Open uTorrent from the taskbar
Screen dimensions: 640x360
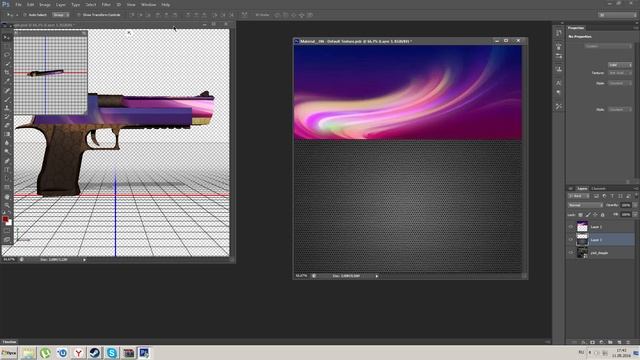tap(45, 353)
